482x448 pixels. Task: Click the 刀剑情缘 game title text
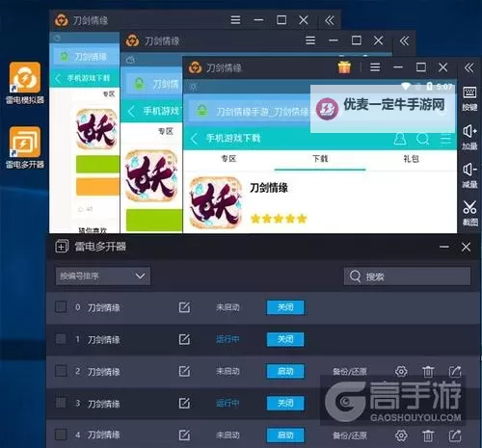click(x=269, y=188)
